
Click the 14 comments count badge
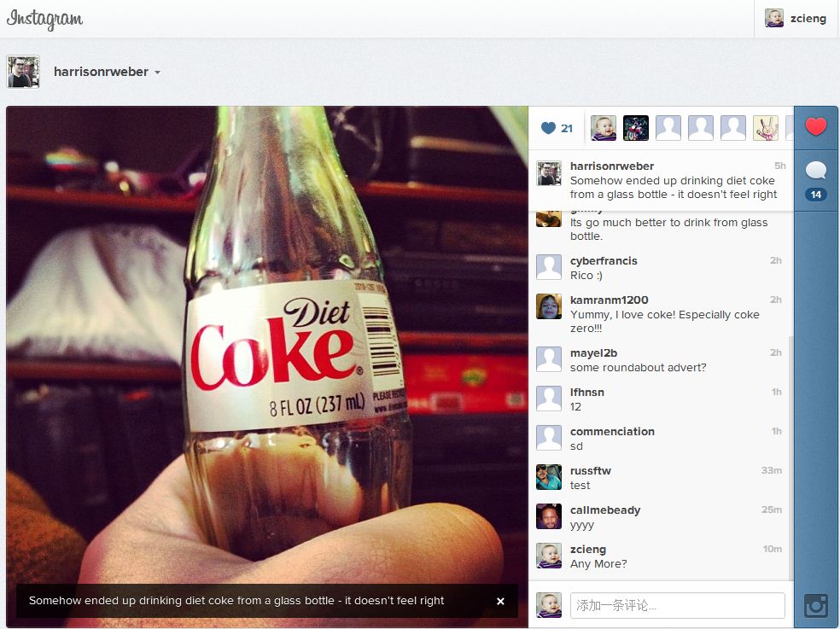pyautogui.click(x=816, y=195)
